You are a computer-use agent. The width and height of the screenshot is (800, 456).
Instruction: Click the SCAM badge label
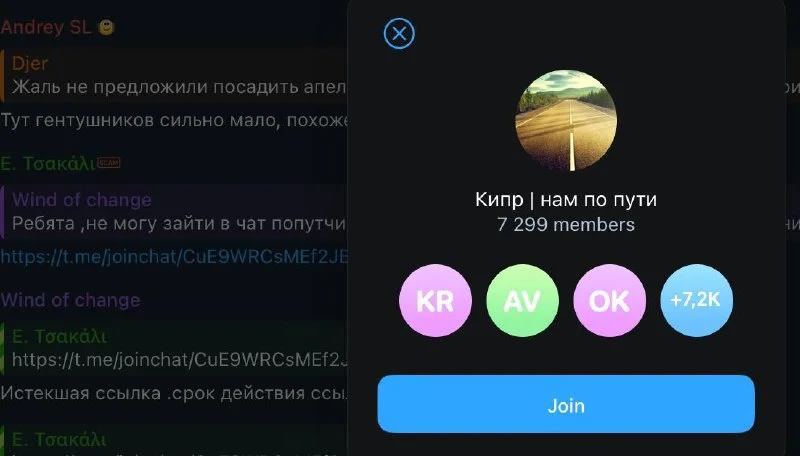108,163
